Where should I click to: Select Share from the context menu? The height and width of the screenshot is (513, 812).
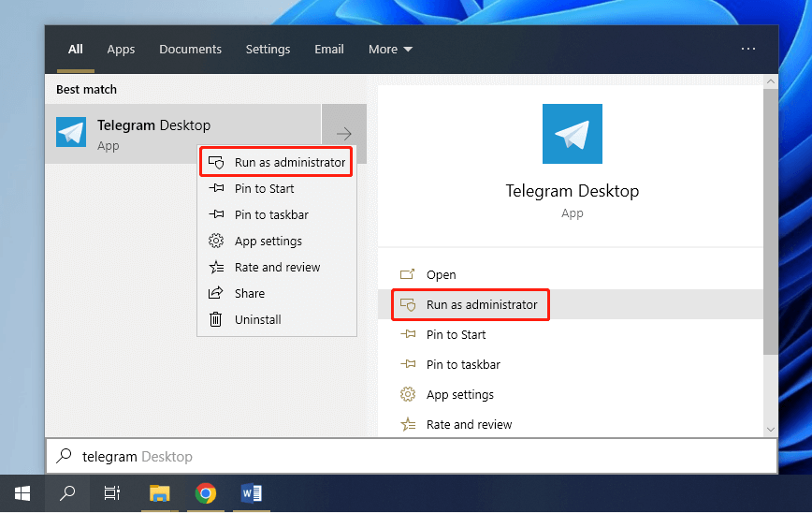[x=249, y=294]
